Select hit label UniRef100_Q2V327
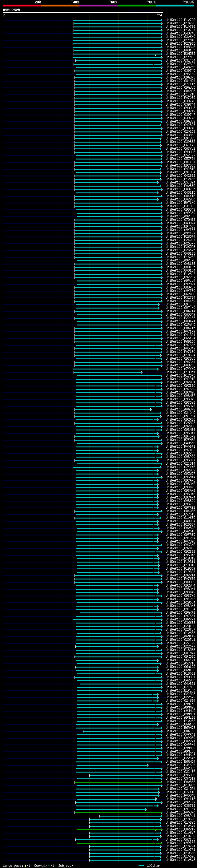This screenshot has height=868, width=197. tap(180, 64)
